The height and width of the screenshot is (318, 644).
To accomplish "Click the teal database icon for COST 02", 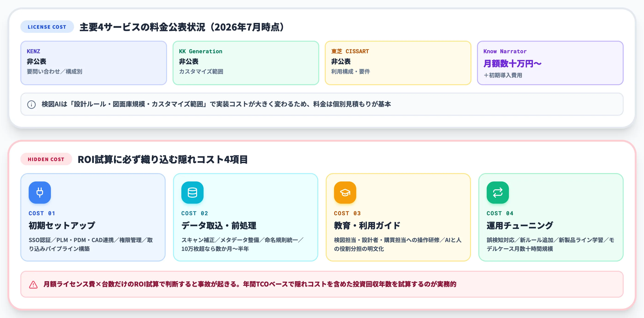I will 192,192.
